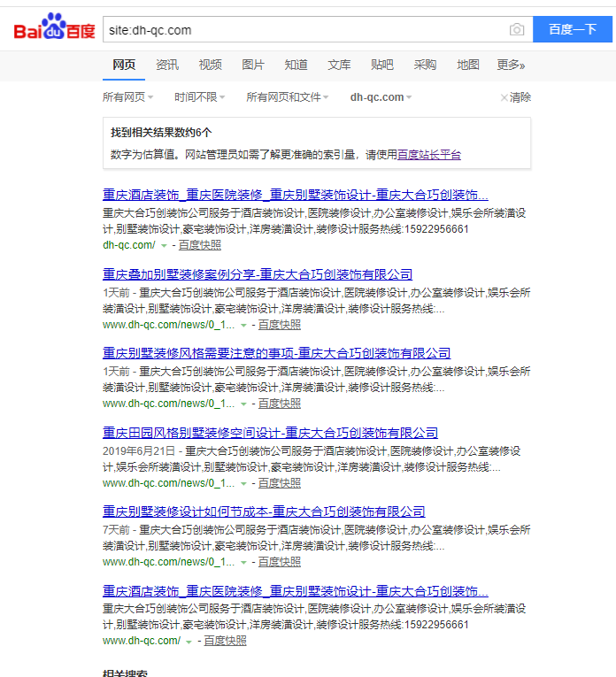
Task: Open result 重庆叠加别墅装修案例分享
Action: [258, 274]
